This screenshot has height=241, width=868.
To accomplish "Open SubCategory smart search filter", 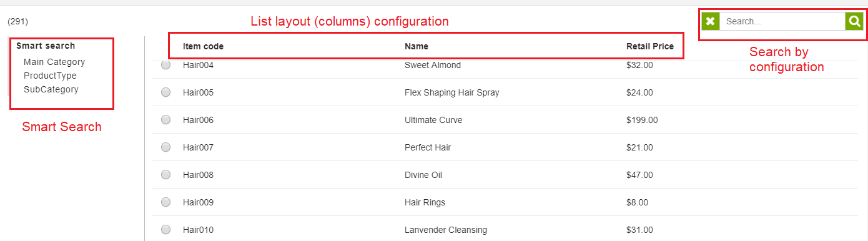I will [x=51, y=89].
